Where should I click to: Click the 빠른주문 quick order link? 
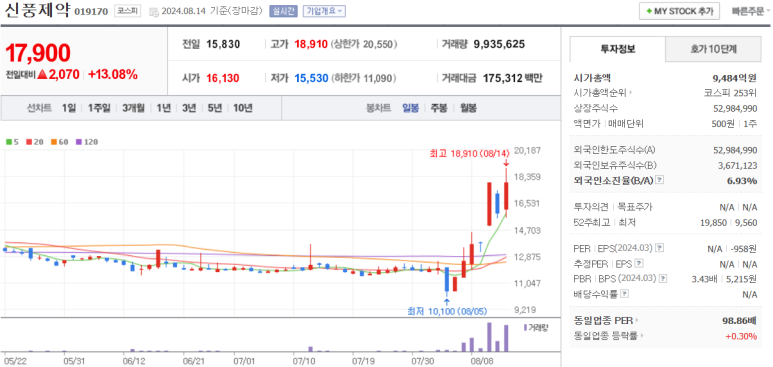[747, 11]
